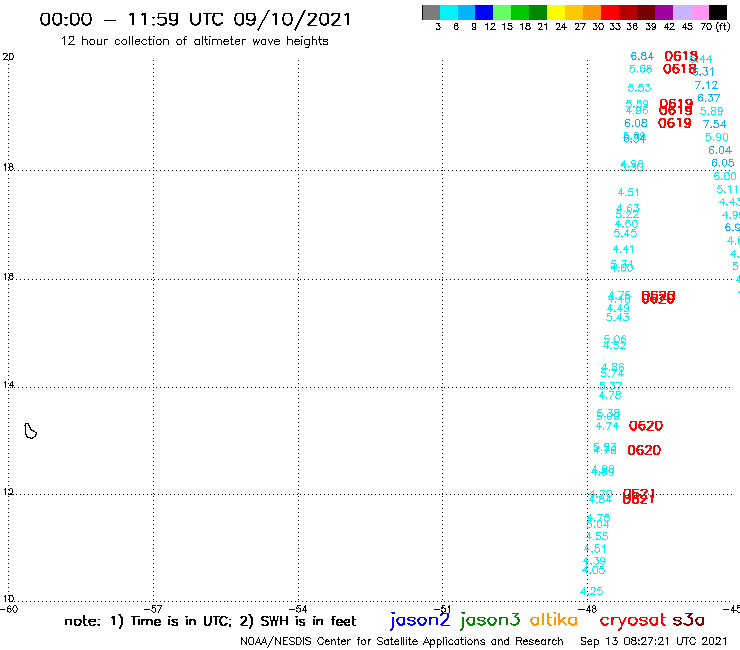The height and width of the screenshot is (650, 740).
Task: Click the longitude axis label -57
Action: click(x=153, y=609)
